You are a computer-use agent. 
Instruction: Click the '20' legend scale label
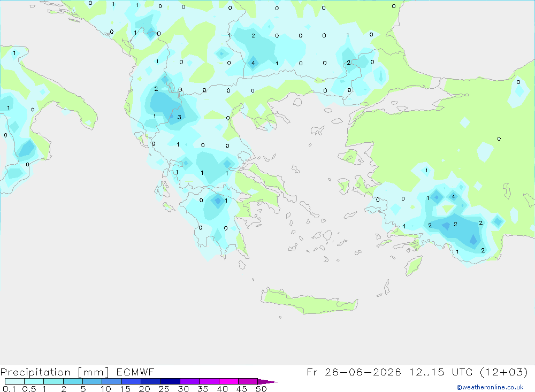click(144, 389)
